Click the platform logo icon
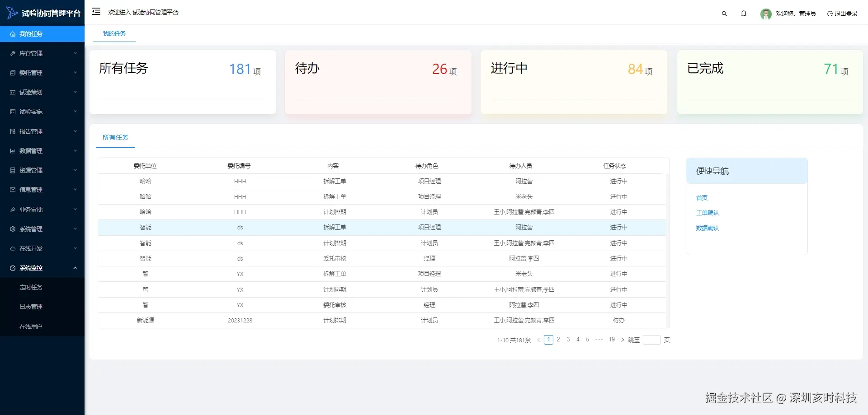Viewport: 868px width, 415px height. pyautogui.click(x=12, y=13)
